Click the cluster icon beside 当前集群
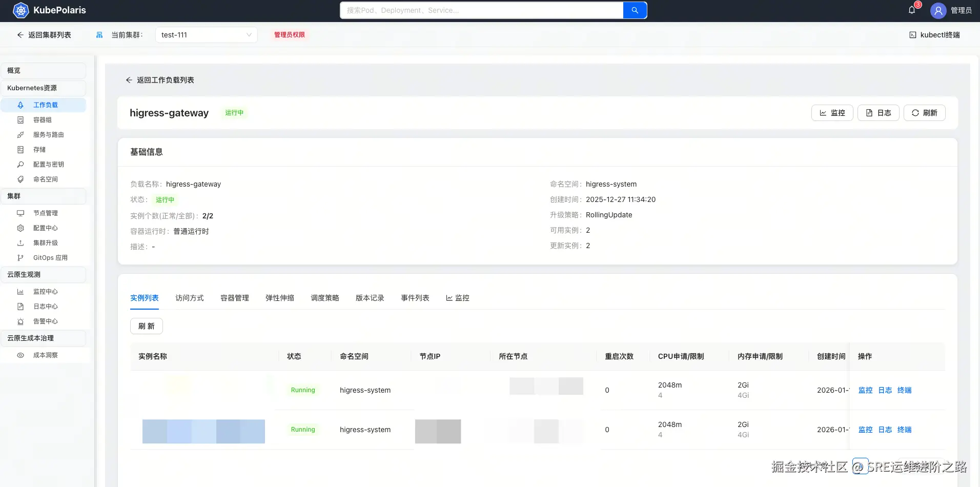The width and height of the screenshot is (980, 487). pos(99,35)
